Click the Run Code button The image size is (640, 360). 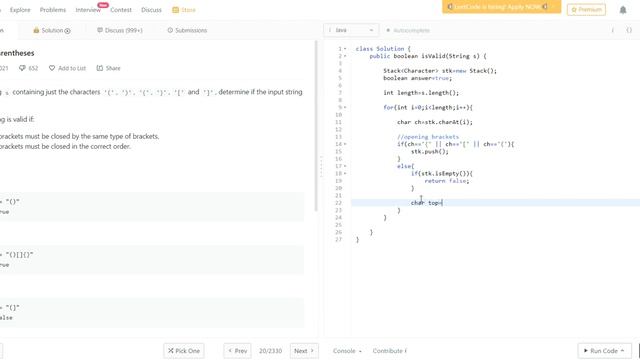(x=604, y=351)
